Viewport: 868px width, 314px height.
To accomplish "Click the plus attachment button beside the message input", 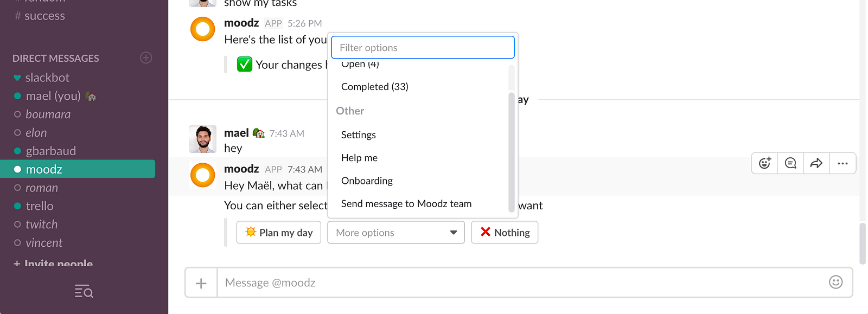I will point(201,283).
